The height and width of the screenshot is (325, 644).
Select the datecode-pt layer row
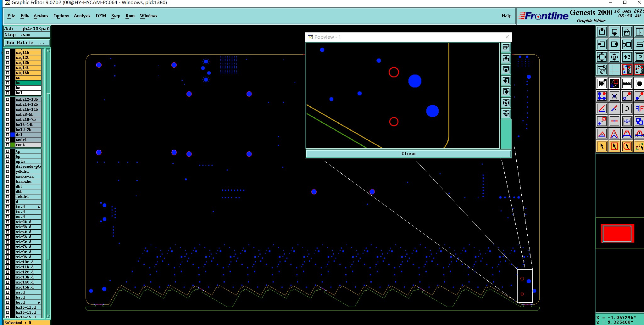click(28, 166)
